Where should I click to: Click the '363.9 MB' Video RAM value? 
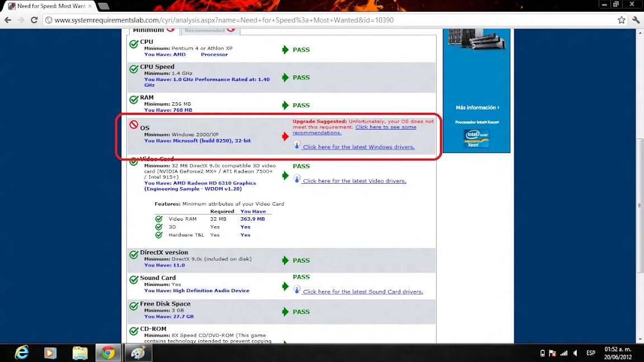point(253,219)
